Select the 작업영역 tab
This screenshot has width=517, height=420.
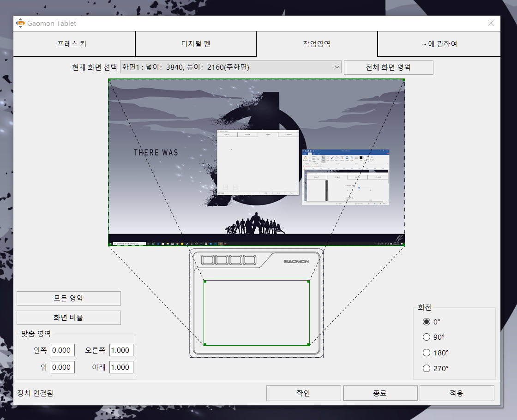pyautogui.click(x=317, y=44)
